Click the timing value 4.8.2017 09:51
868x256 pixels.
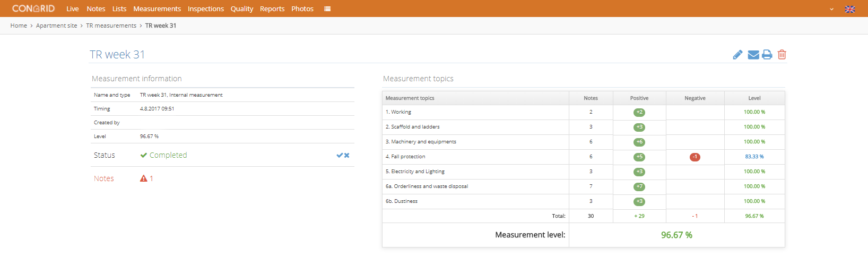(157, 109)
